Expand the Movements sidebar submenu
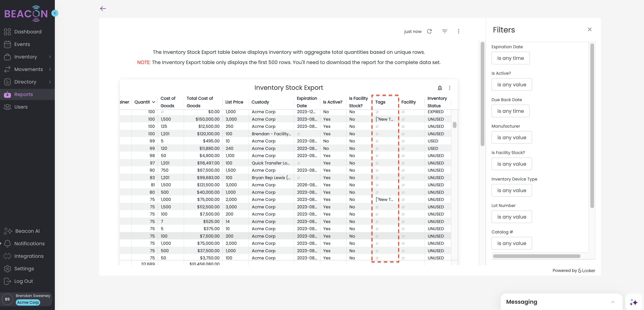The height and width of the screenshot is (310, 644). [50, 69]
